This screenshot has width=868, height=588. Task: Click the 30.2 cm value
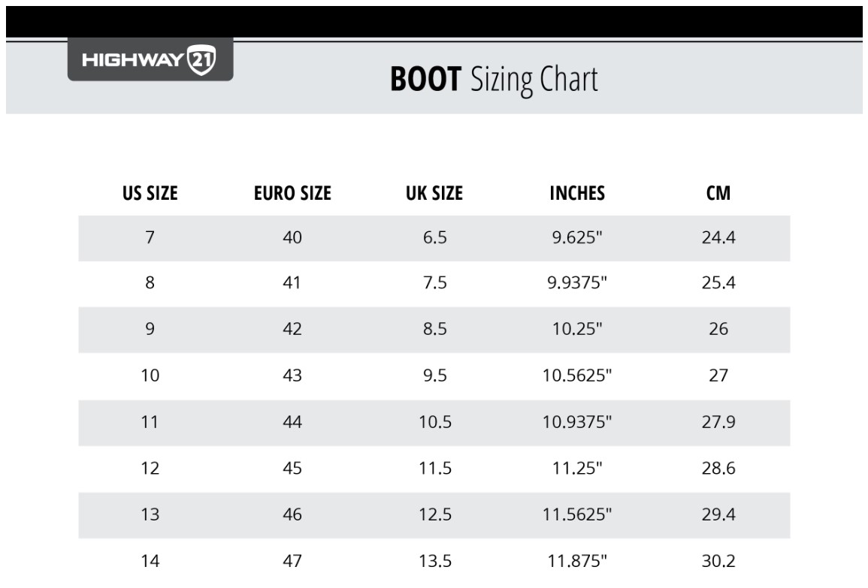718,561
